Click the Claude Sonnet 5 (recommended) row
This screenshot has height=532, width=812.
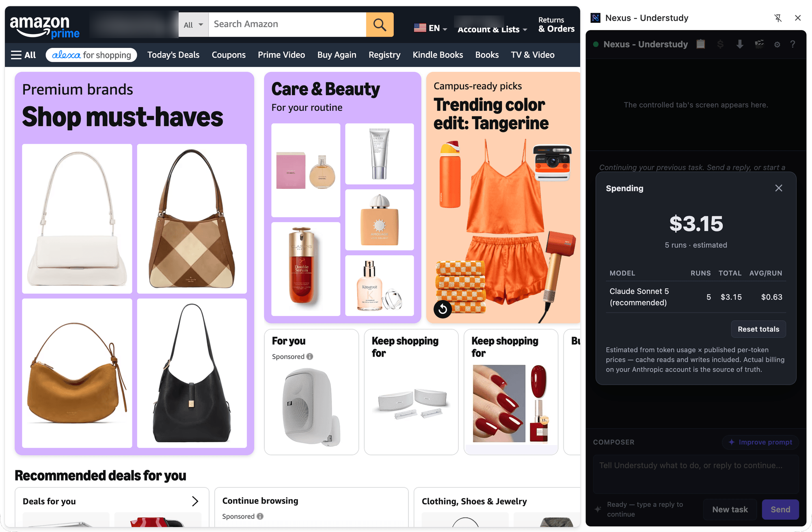(x=696, y=297)
